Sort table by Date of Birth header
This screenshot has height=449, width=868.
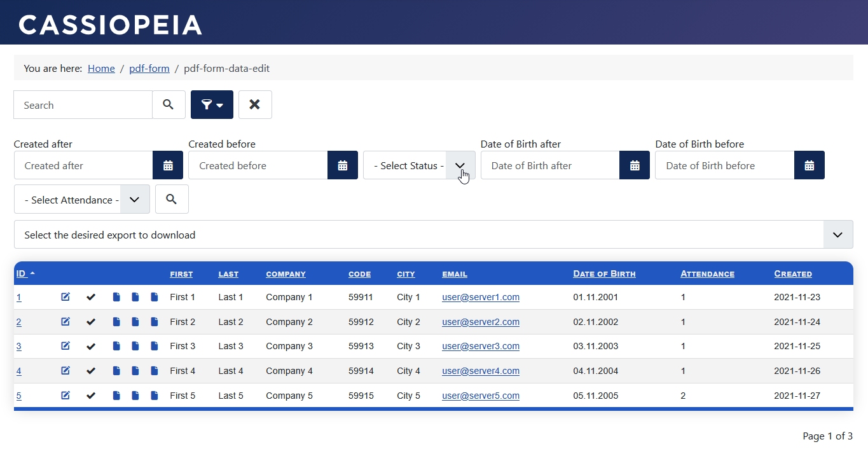[604, 274]
